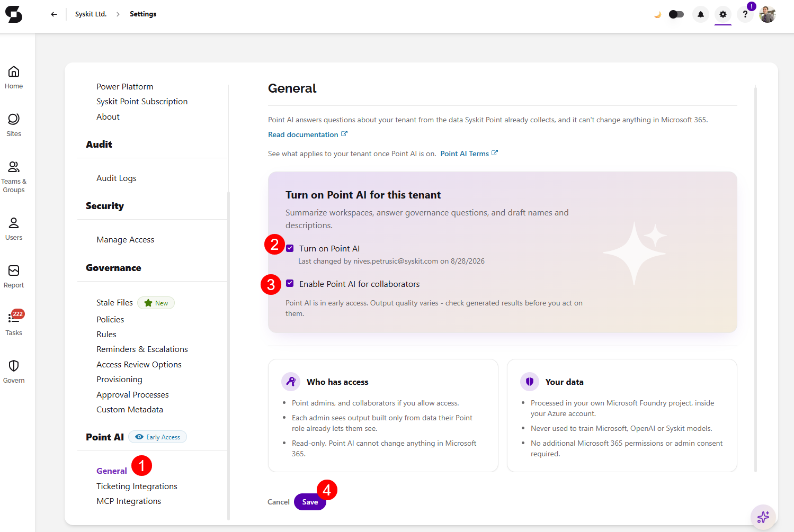
Task: Open Stale Files settings
Action: point(114,303)
